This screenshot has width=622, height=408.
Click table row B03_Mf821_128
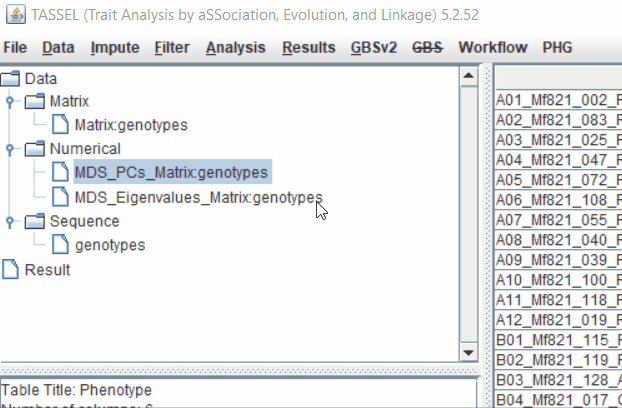tap(559, 380)
